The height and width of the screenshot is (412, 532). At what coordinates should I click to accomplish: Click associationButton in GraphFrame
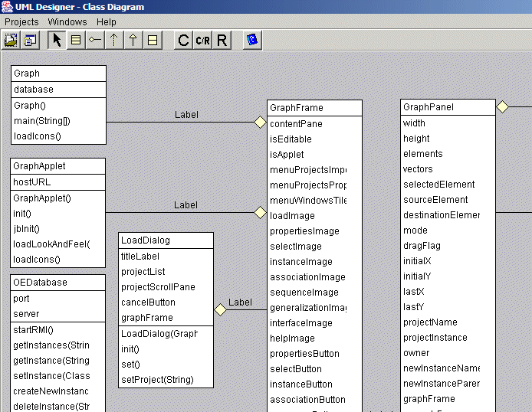307,400
